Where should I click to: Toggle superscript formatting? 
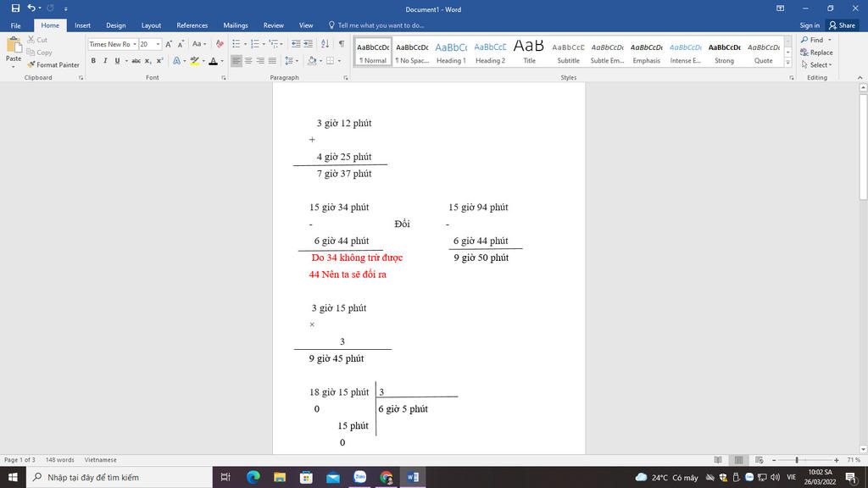159,61
